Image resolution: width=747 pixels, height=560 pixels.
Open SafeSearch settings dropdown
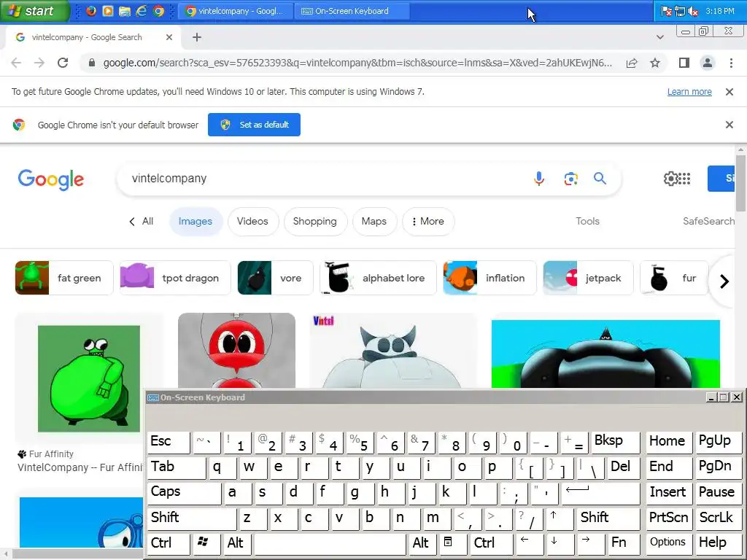coord(708,222)
